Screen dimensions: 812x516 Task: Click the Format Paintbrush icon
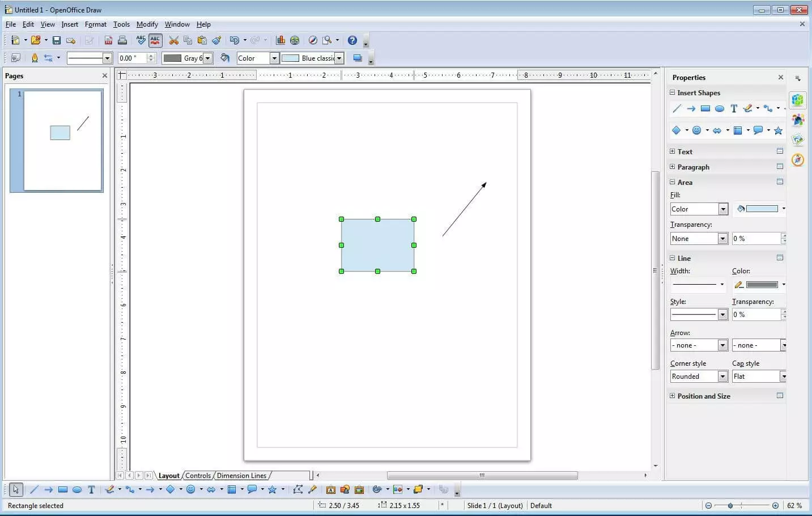216,40
